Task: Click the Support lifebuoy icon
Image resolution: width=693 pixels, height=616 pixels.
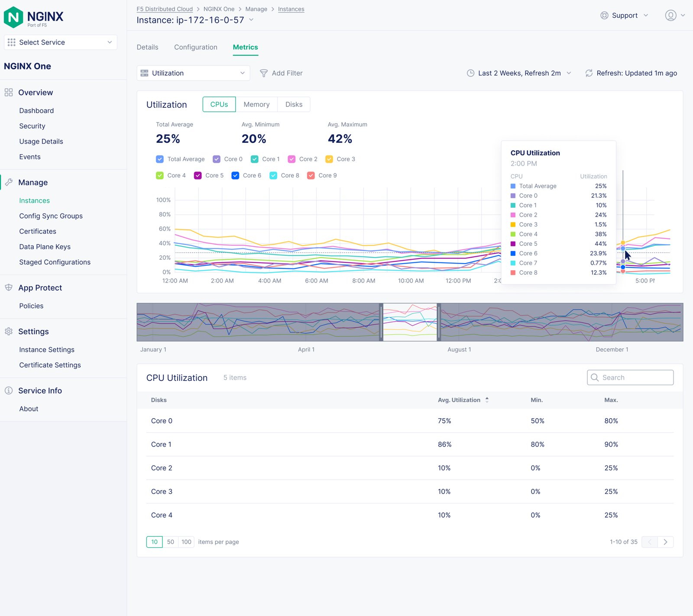Action: pos(604,16)
